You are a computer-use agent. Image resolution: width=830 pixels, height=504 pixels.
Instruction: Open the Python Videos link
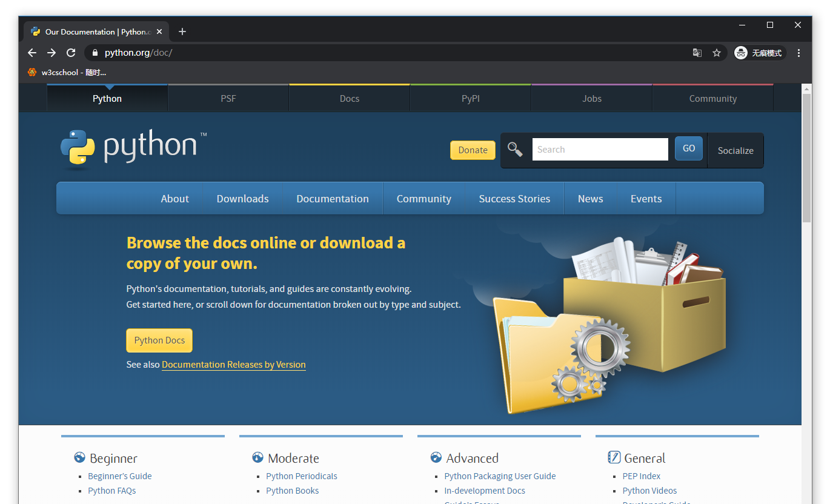(x=649, y=491)
